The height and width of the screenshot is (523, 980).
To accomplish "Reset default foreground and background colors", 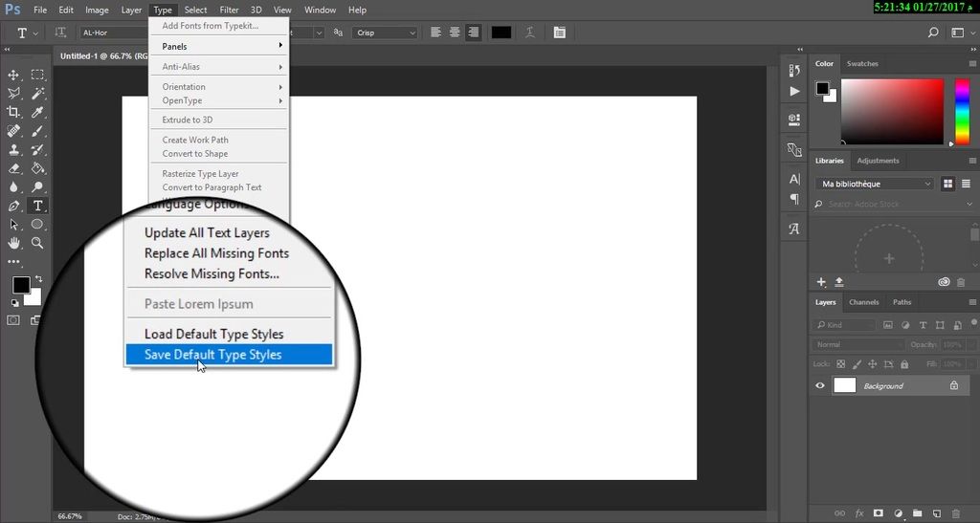I will [x=14, y=303].
